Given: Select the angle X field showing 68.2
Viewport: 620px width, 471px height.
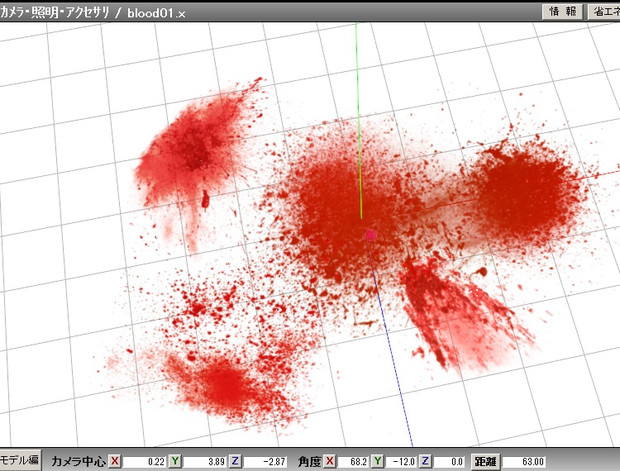Looking at the screenshot, I should [353, 461].
